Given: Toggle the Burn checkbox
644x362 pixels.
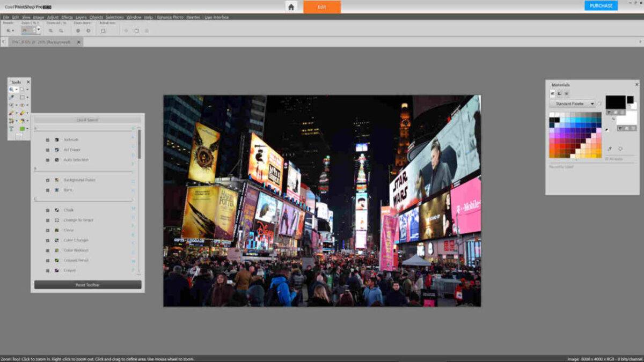Looking at the screenshot, I should pos(47,190).
